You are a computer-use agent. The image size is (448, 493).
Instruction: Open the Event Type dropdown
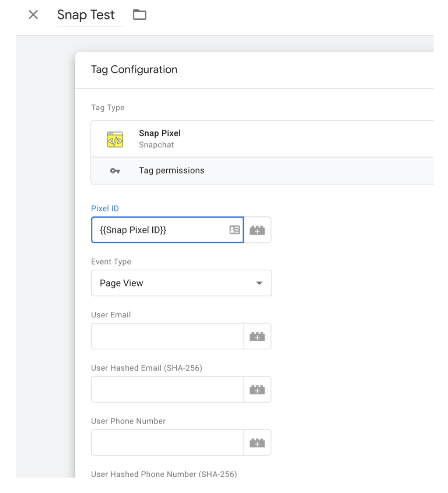click(x=181, y=283)
